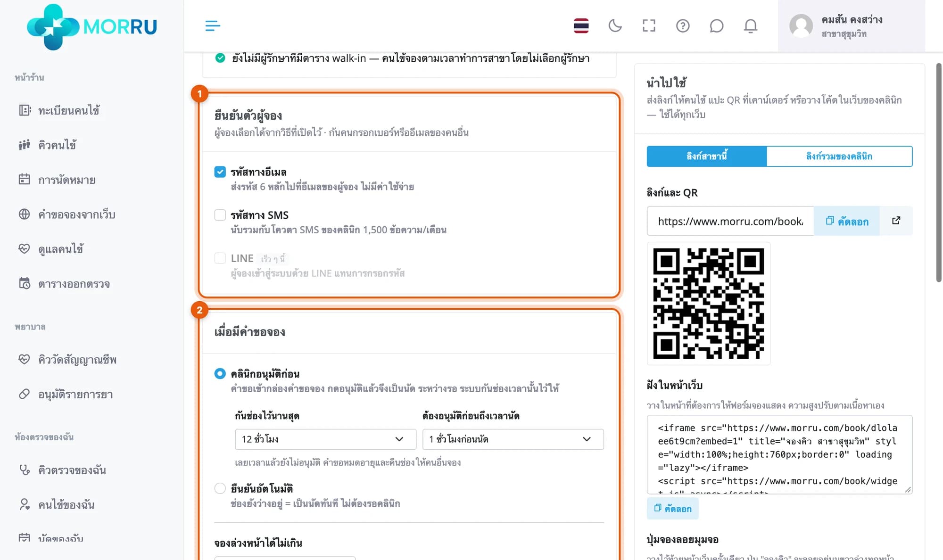Click the ดูแลคนไข้ heart icon

(24, 249)
